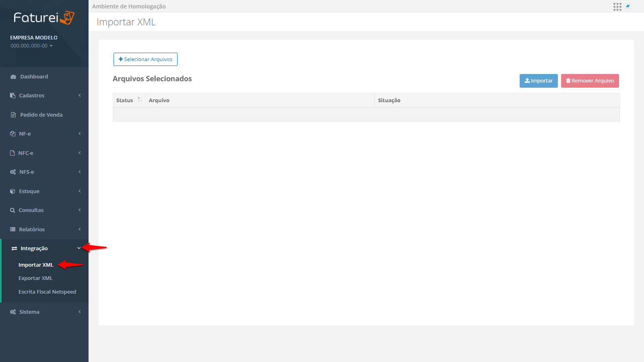Expand the Sistema menu chevron

(80, 312)
